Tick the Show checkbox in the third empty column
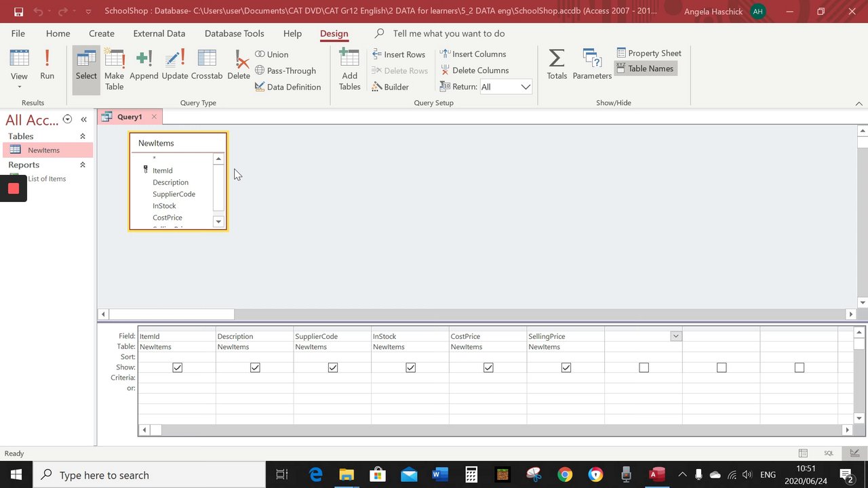Image resolution: width=868 pixels, height=488 pixels. pos(800,367)
